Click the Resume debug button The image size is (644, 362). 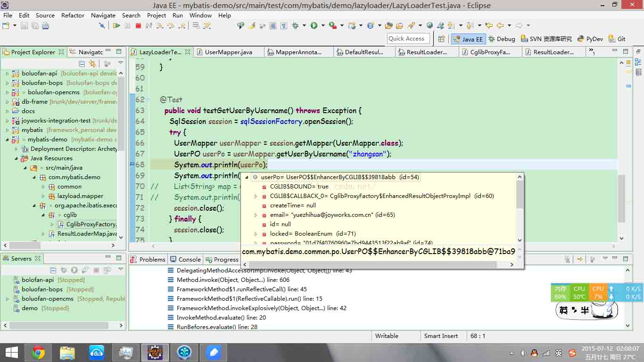coord(116,25)
